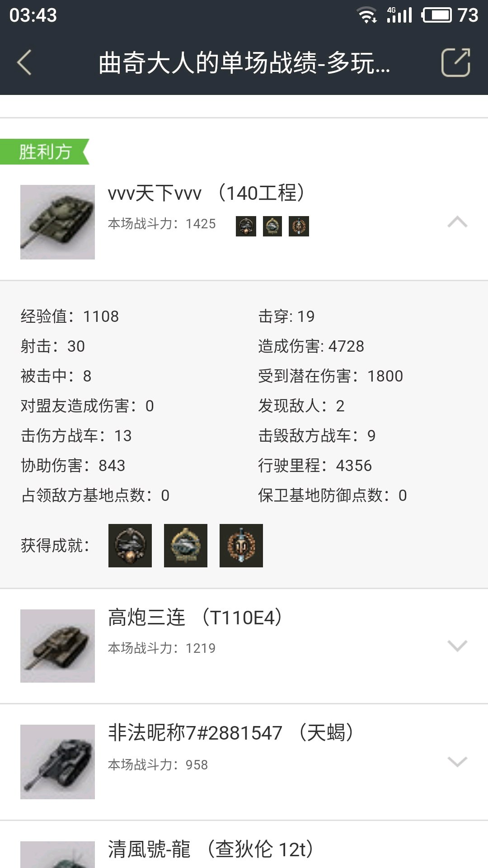Screen dimensions: 488x868
Task: Collapse vvv天下vvv player details
Action: tap(457, 222)
